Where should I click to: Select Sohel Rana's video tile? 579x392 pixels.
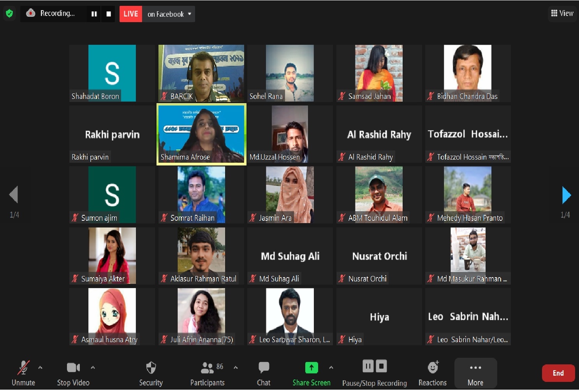(290, 73)
